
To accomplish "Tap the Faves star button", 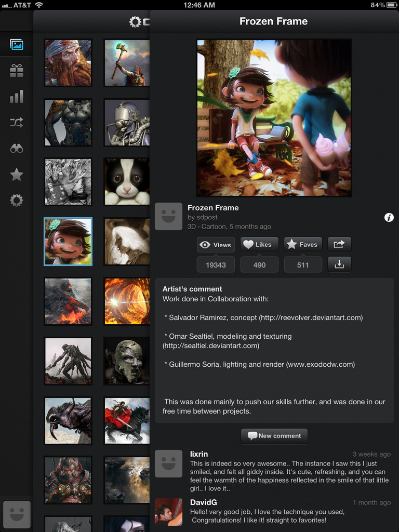I will tap(303, 245).
